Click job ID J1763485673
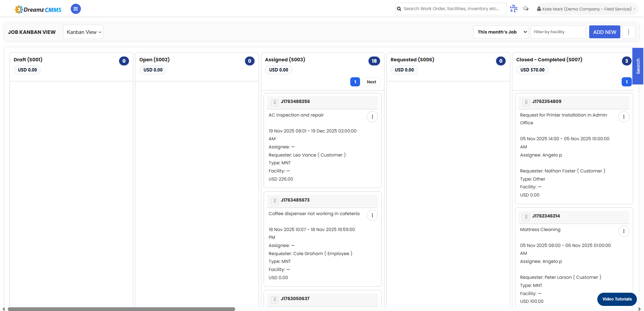 tap(295, 200)
